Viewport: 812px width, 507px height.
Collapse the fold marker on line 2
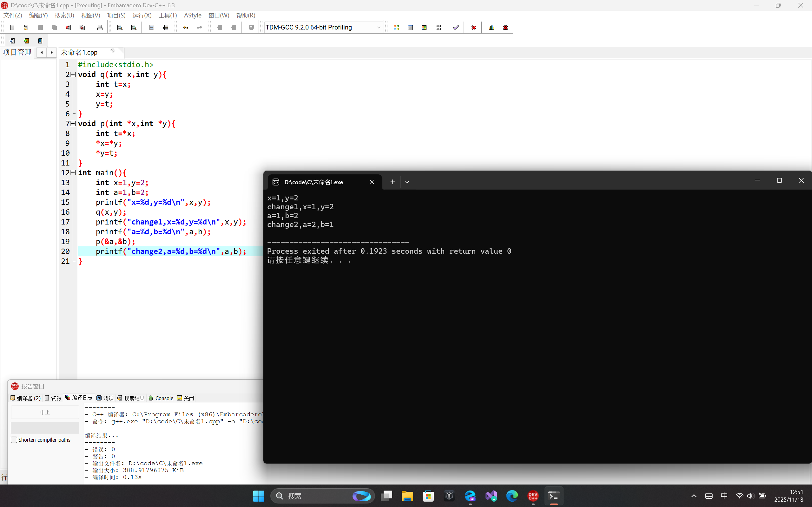coord(73,75)
